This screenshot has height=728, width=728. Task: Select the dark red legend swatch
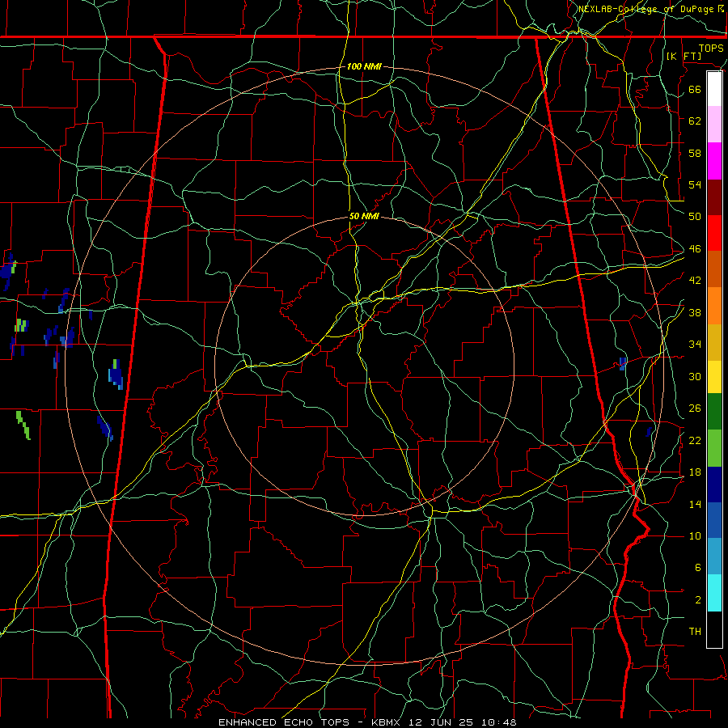[714, 197]
